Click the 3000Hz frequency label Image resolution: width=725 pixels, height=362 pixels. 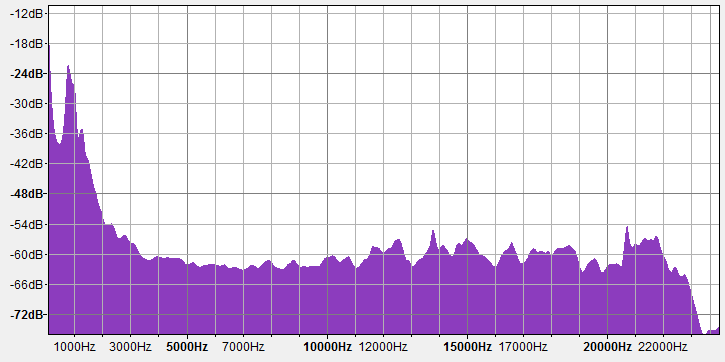(130, 347)
